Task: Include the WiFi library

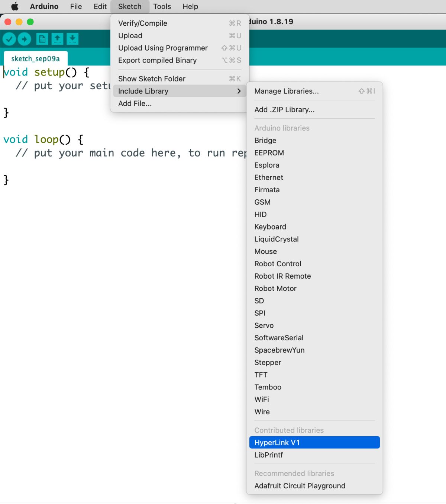Action: tap(314, 399)
